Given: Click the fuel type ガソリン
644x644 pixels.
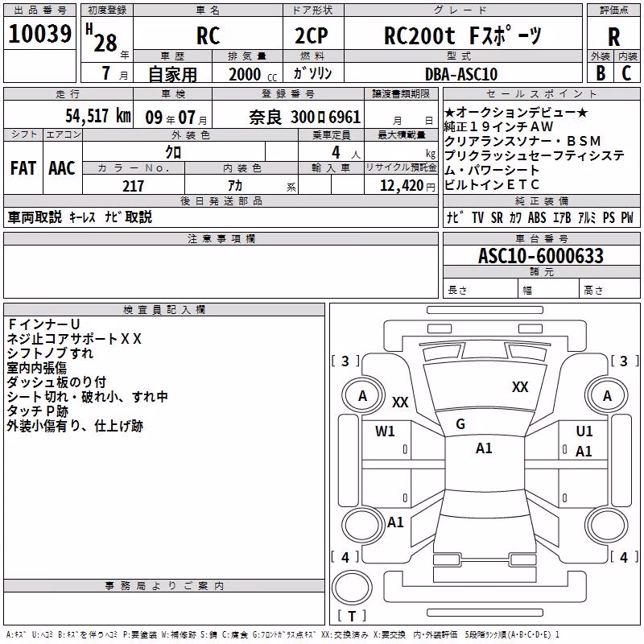Looking at the screenshot, I should click(312, 72).
